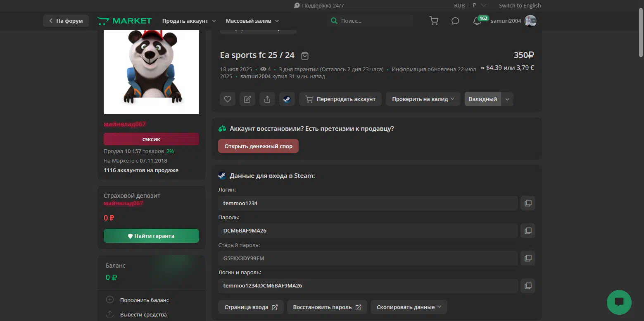Click Перепродать аккаунт button
Screen dimensions: 644x321
[340, 99]
